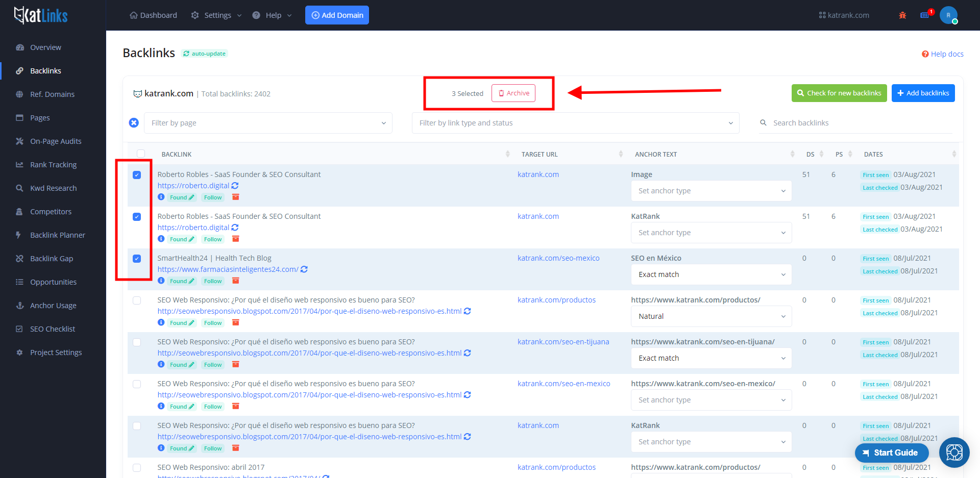Screen dimensions: 980x478
Task: Open Anchor Usage in sidebar
Action: [53, 306]
